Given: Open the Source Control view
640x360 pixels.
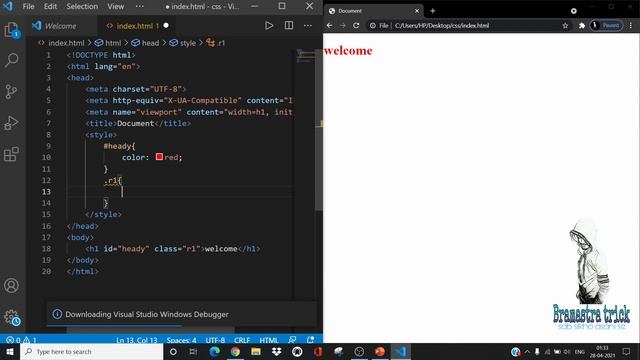Looking at the screenshot, I should 11,91.
